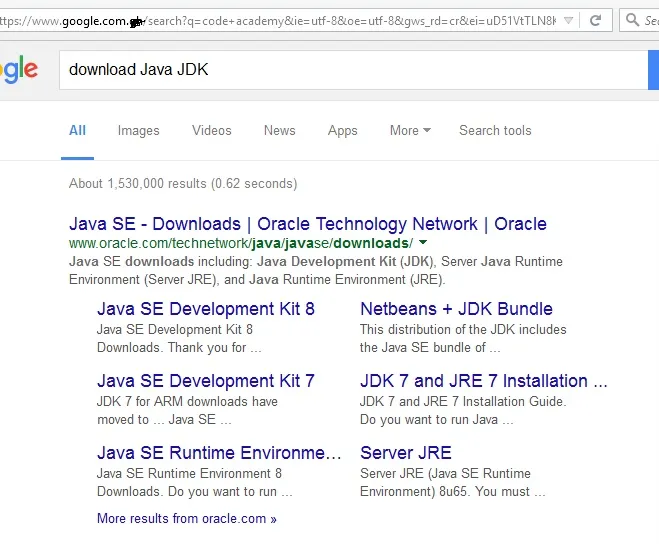This screenshot has height=544, width=659.
Task: Click snippet 'Java SE Runtime Environment 8'
Action: point(189,473)
